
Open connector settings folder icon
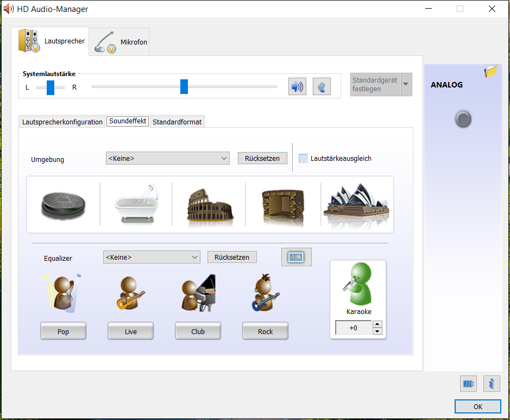coord(491,71)
